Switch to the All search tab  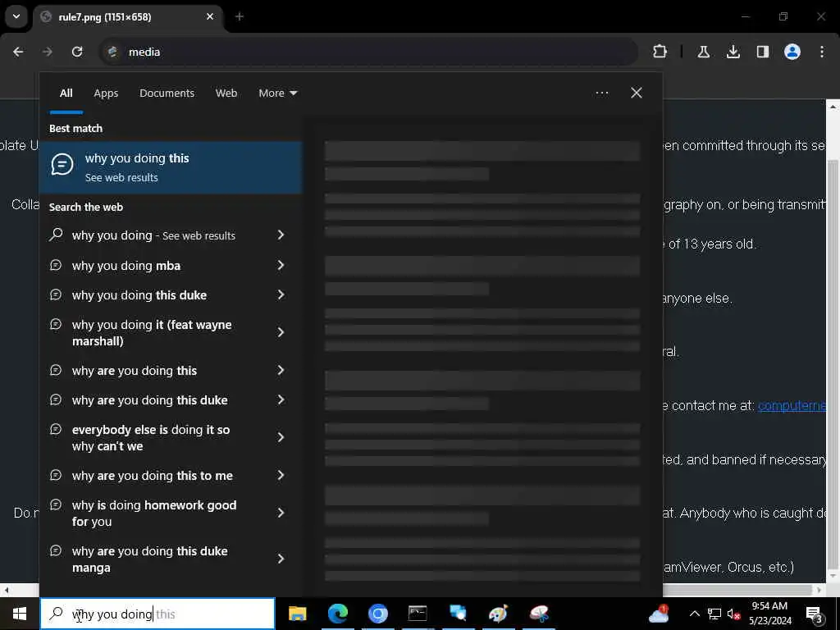[66, 94]
